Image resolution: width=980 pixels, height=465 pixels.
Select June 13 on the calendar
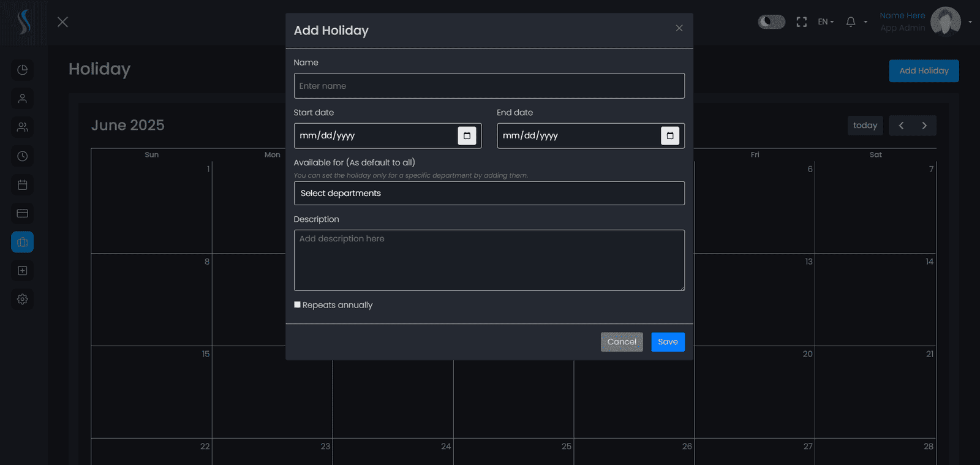coord(755,300)
